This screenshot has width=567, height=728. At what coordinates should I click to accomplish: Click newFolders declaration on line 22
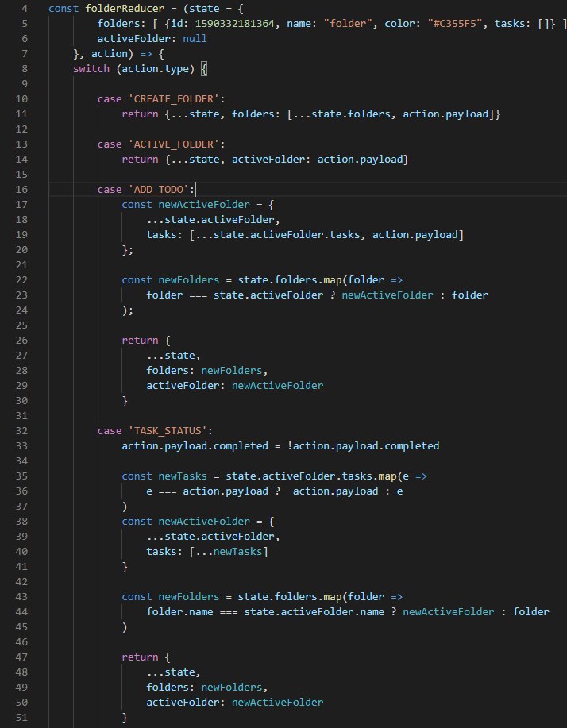(x=188, y=280)
